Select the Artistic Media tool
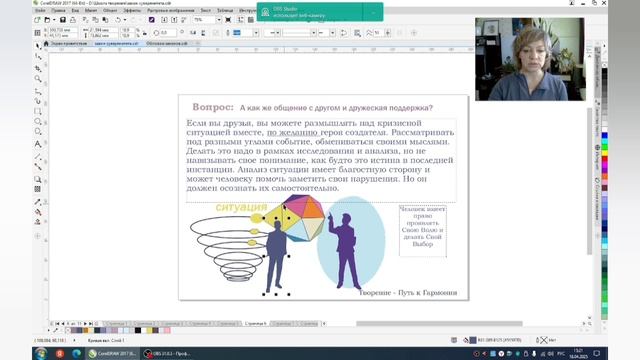The width and height of the screenshot is (640, 360). (38, 101)
